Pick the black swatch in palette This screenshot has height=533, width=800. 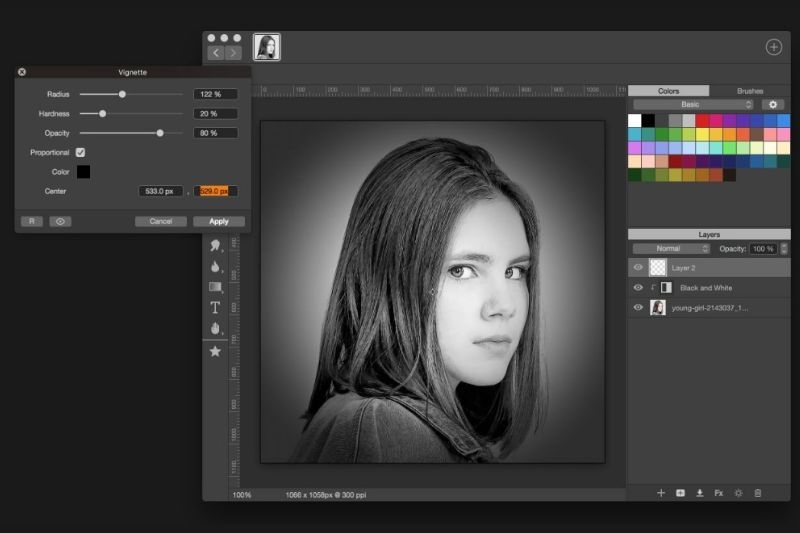pyautogui.click(x=648, y=121)
